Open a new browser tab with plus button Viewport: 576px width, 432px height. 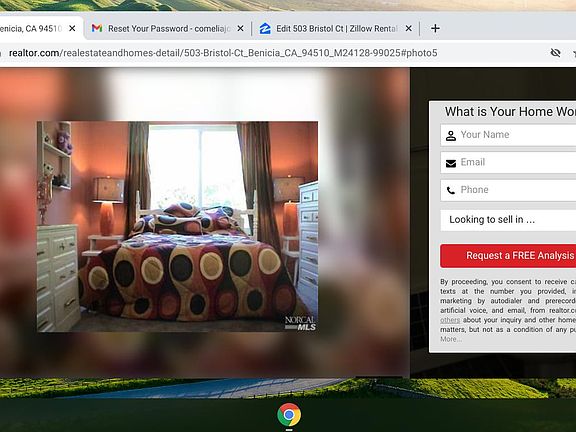click(435, 28)
